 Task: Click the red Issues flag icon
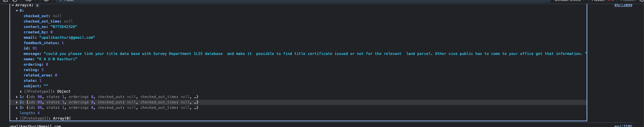[x=610, y=1]
